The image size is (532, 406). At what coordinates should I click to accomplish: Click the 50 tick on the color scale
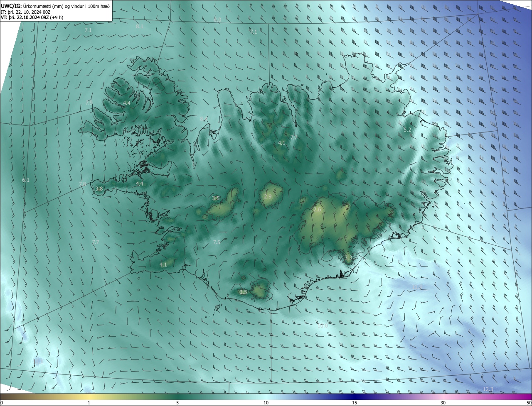(x=529, y=403)
